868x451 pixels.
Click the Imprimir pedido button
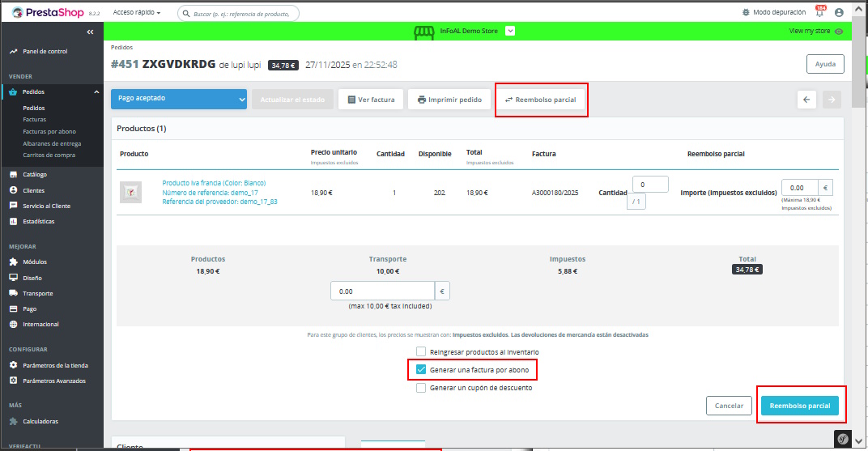pos(449,100)
